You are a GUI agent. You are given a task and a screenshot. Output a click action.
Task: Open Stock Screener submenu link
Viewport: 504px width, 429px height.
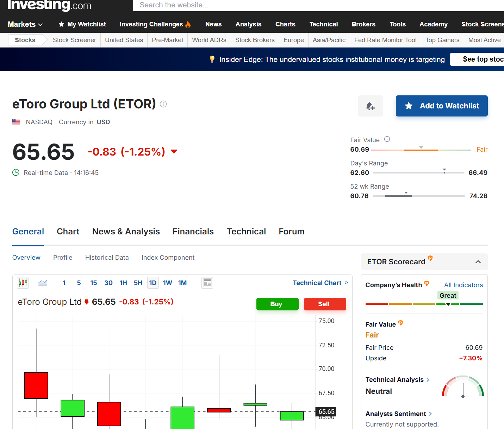(74, 40)
